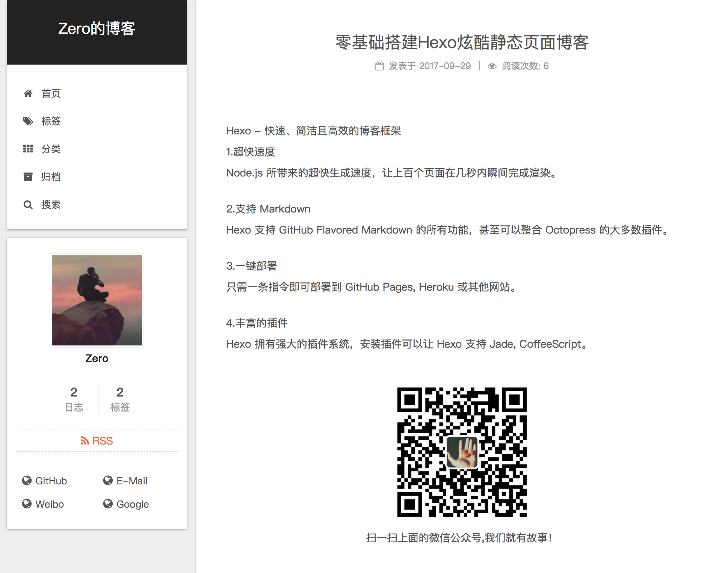Screen dimensions: 728x573
Task: Open the E-Mail link
Action: tap(131, 481)
